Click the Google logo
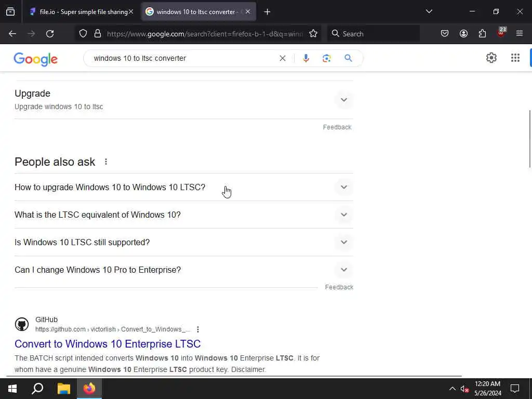This screenshot has height=399, width=532. [36, 59]
